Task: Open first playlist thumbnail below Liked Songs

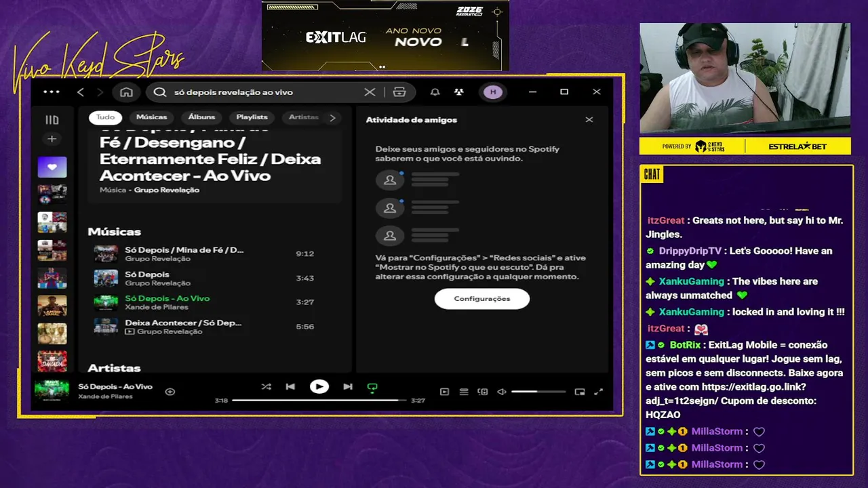Action: tap(52, 195)
